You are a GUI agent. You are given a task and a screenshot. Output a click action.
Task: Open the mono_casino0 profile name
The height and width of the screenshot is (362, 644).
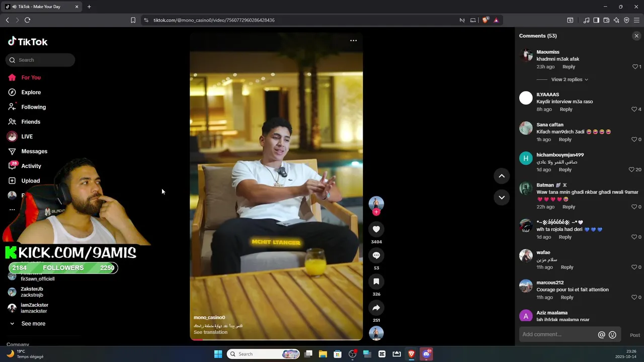click(x=209, y=318)
